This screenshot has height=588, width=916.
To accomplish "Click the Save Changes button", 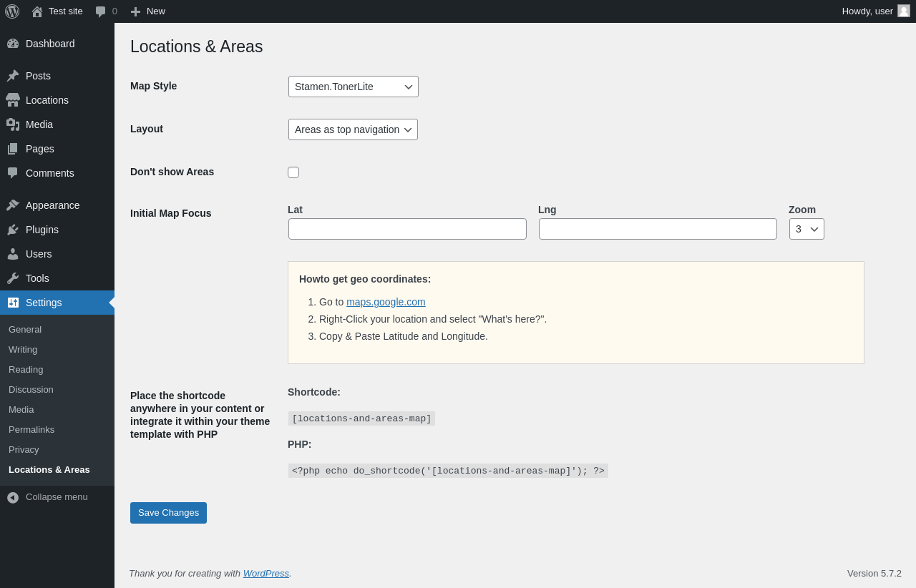I will tap(168, 513).
